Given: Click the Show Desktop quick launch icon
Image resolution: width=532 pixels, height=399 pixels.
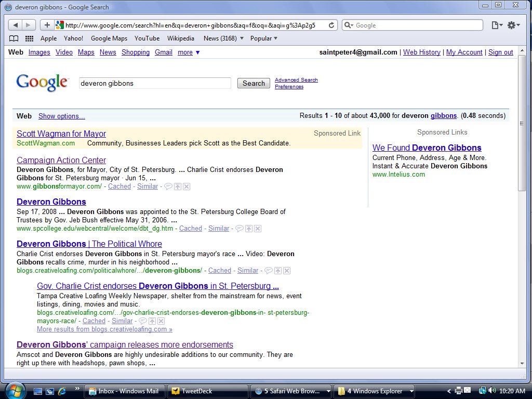Looking at the screenshot, I should pyautogui.click(x=38, y=391).
